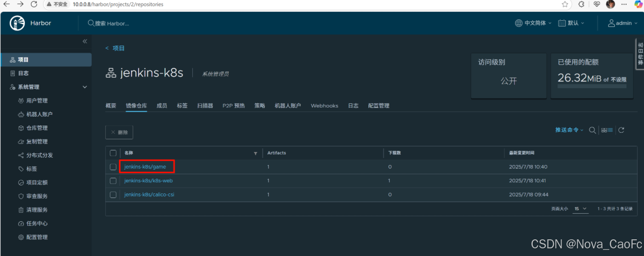Collapse the sidebar with the double-chevron icon

coord(85,41)
